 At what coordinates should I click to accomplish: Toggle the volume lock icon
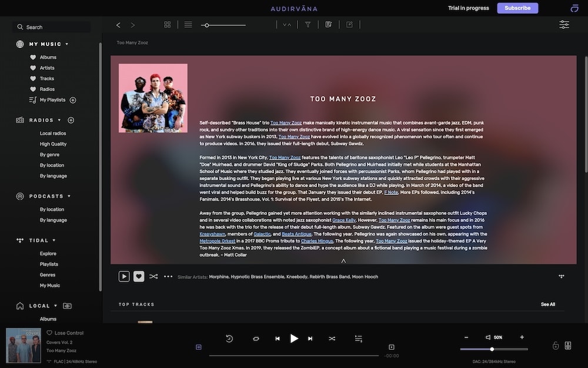click(556, 346)
